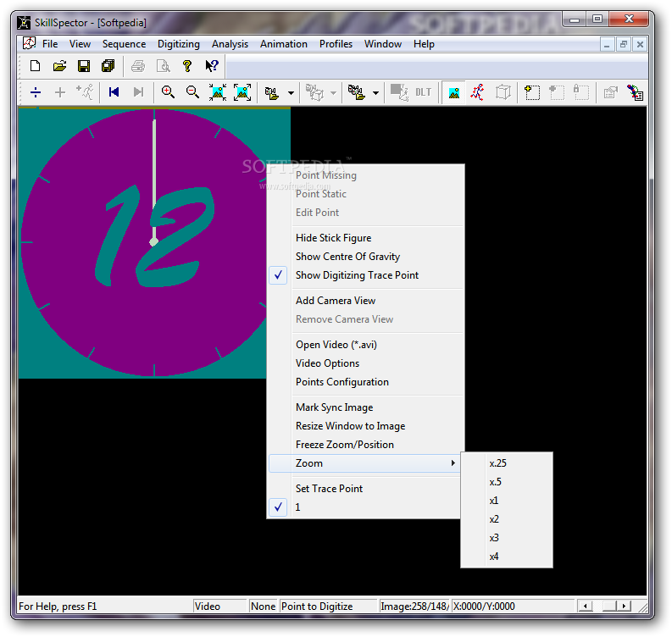Screen dimensions: 672x637
Task: Select Mark Sync Image
Action: pyautogui.click(x=365, y=407)
